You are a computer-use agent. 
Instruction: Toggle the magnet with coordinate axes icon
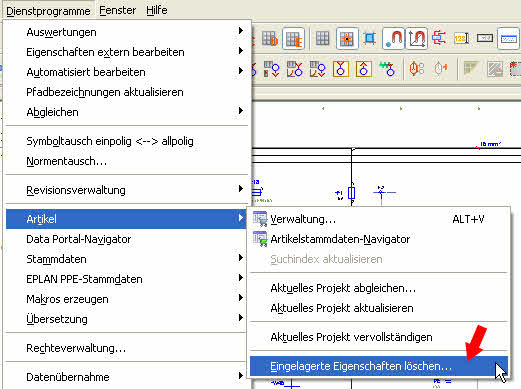[x=416, y=39]
